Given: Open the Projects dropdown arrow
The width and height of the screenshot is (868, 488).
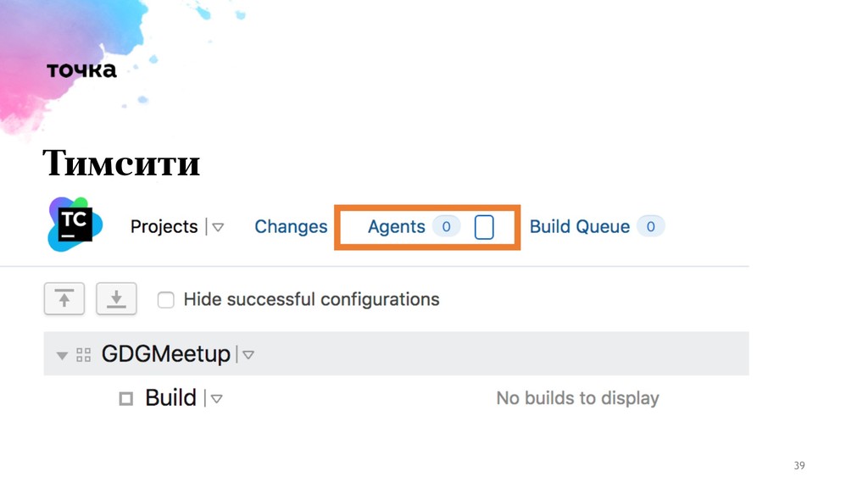Looking at the screenshot, I should 218,227.
